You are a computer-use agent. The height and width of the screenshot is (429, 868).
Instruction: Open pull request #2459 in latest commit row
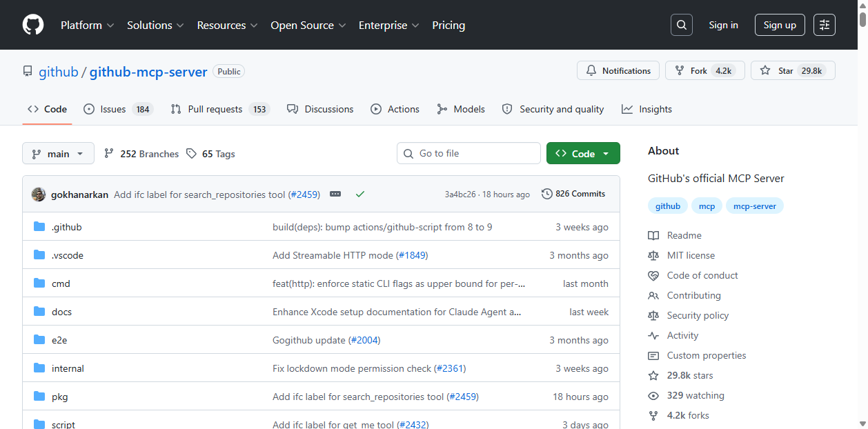pos(304,194)
